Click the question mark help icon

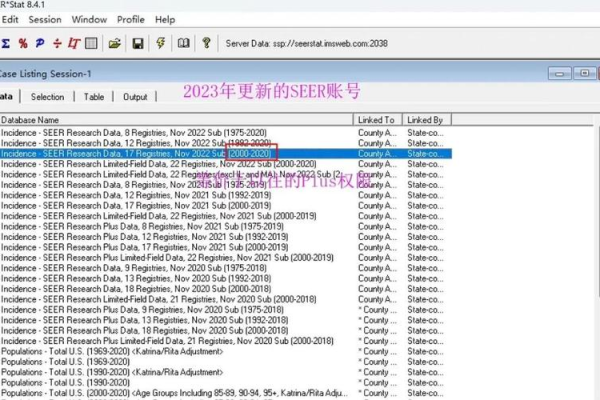click(206, 43)
